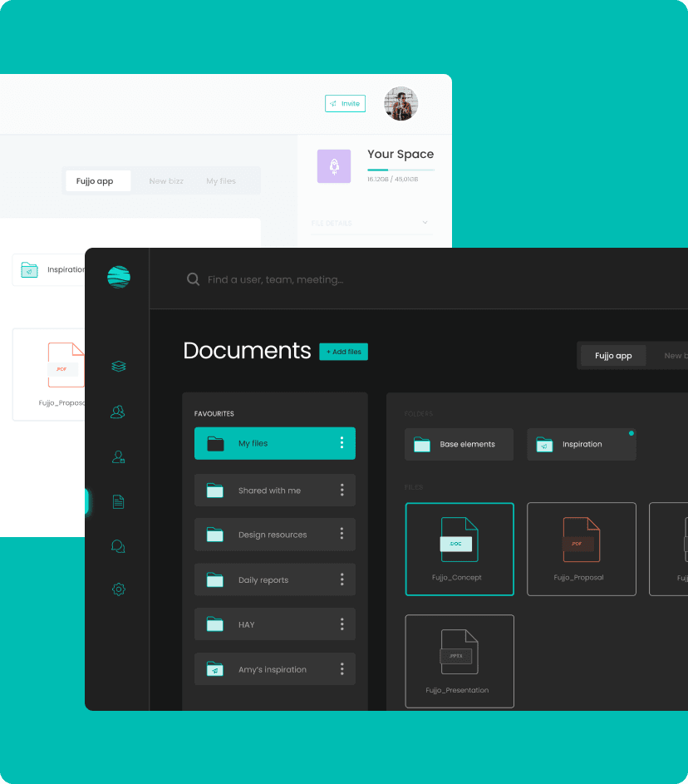Open the Contacts icon in the sidebar

(118, 456)
